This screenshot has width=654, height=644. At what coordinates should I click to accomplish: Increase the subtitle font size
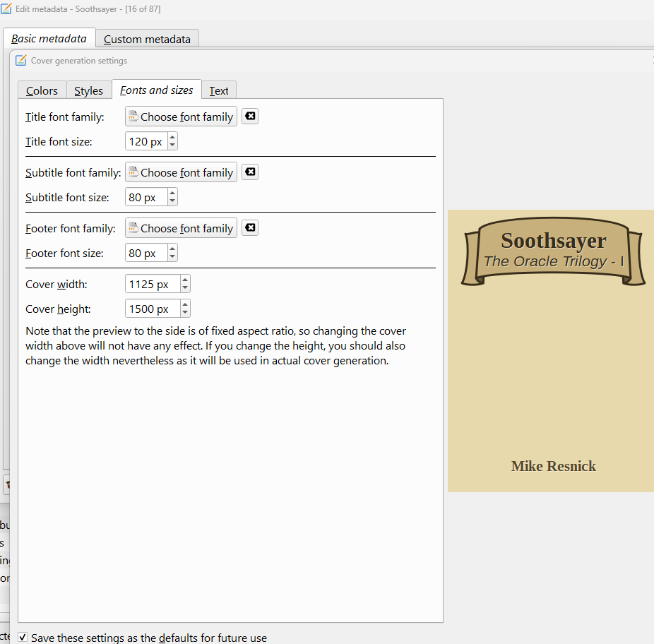point(172,193)
